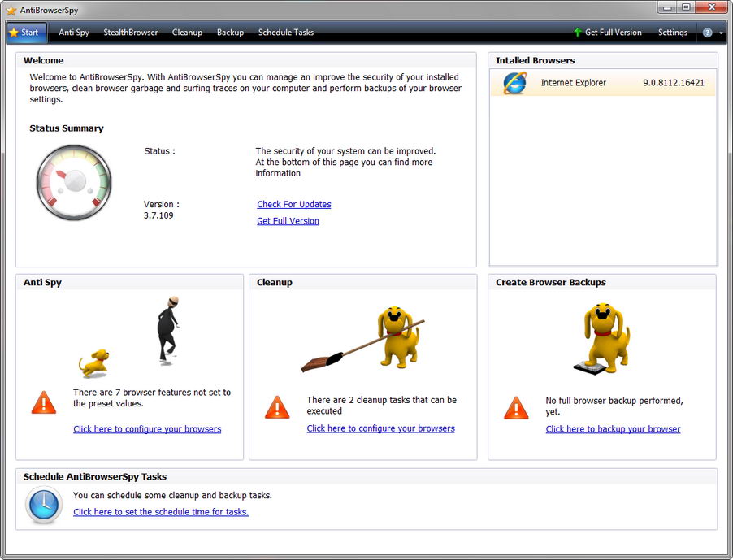Open the Backup tab
This screenshot has height=560, width=733.
pos(230,33)
